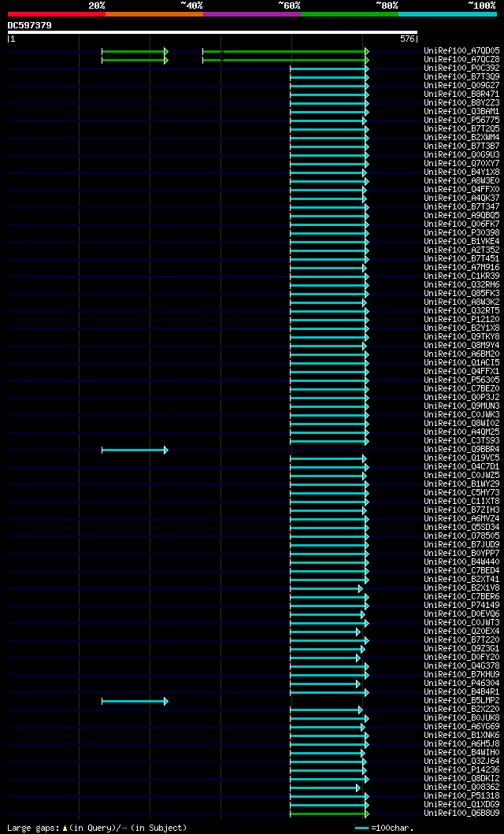Click the white query sequence bar
504x834 pixels.
[x=212, y=32]
